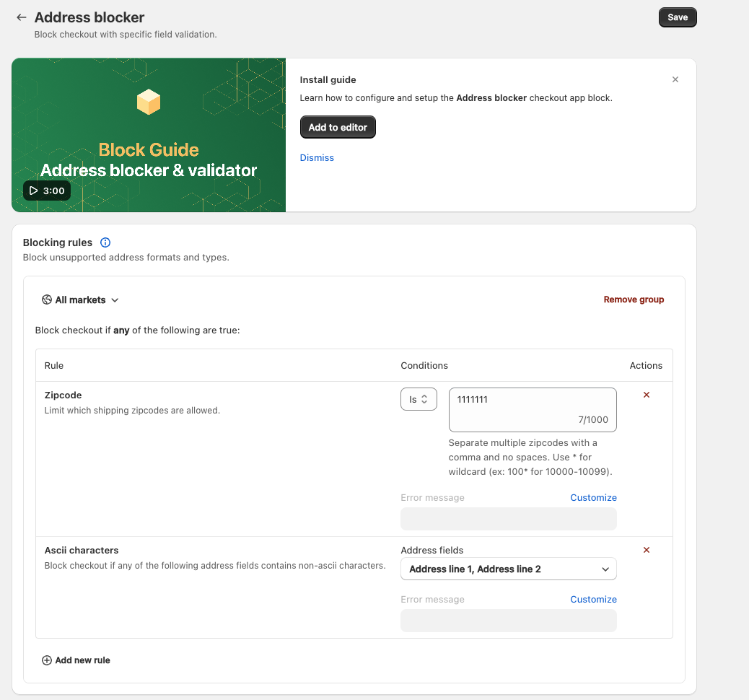Click the Ascii characters error message field
The height and width of the screenshot is (700, 749).
pyautogui.click(x=508, y=621)
